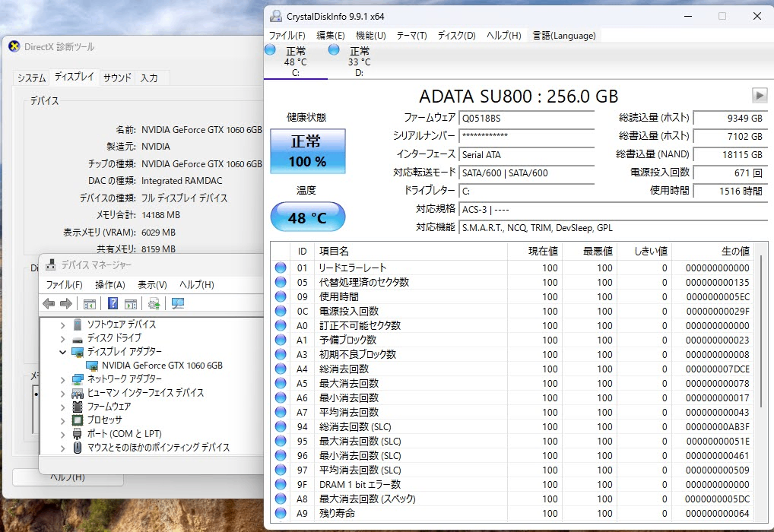Open 言語(Language) menu in CrystalDiskInfo
Image resolution: width=774 pixels, height=532 pixels.
click(x=564, y=36)
